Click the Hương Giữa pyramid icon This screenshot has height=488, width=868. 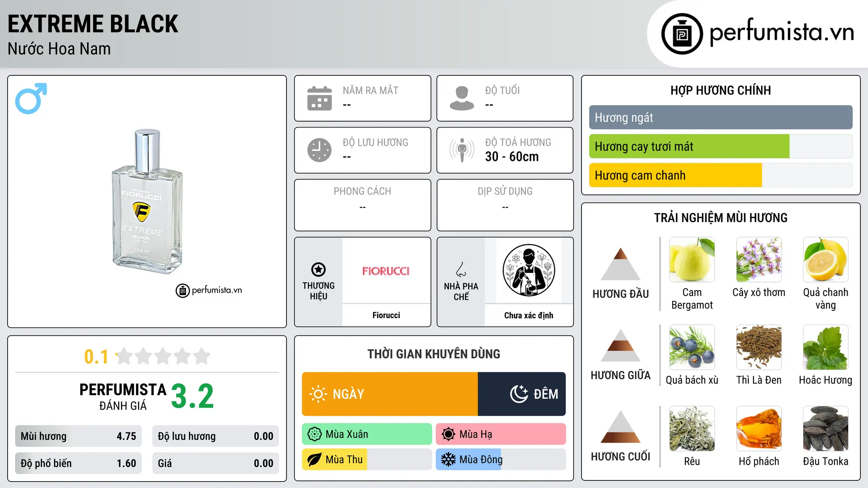[621, 345]
